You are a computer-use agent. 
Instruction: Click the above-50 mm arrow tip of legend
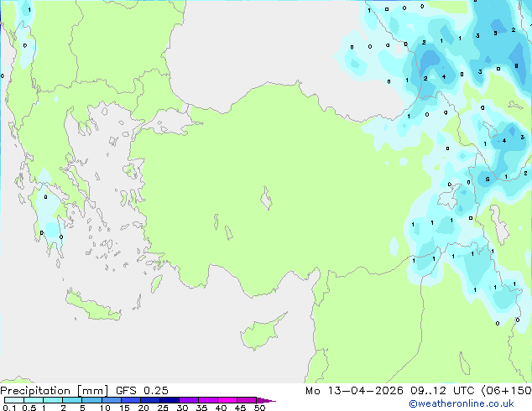tap(266, 400)
